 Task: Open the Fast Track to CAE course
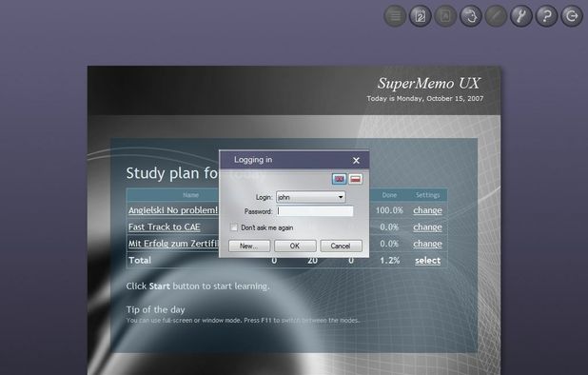(165, 227)
